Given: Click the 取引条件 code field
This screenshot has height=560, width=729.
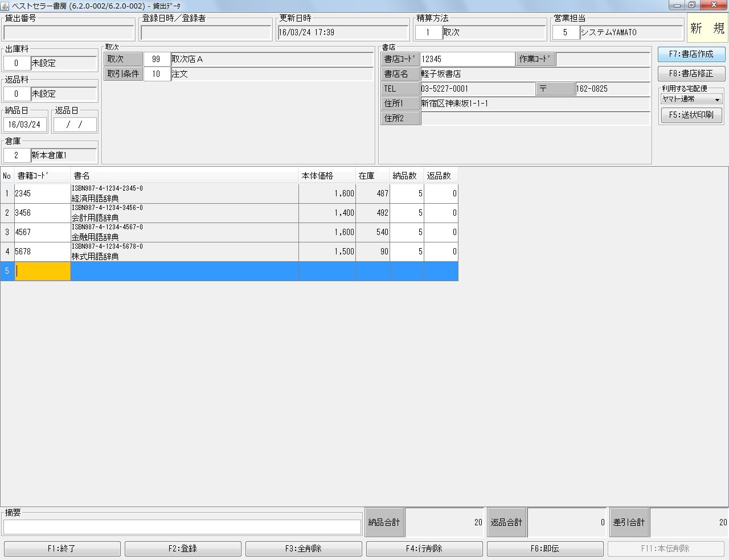Looking at the screenshot, I should pos(157,74).
